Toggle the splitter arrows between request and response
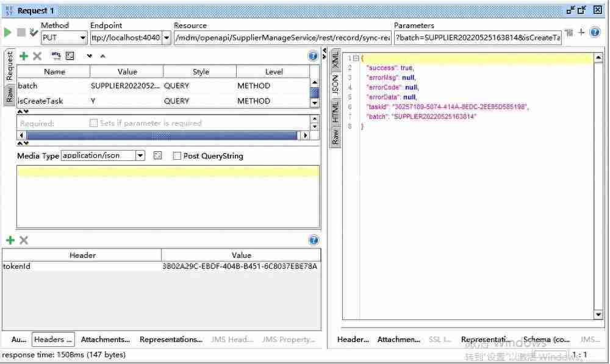The image size is (610, 364). tap(325, 54)
